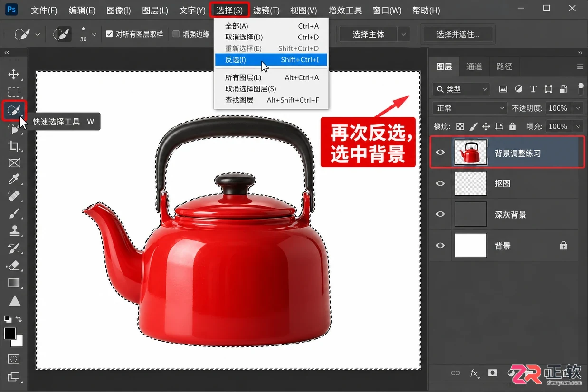The height and width of the screenshot is (392, 588).
Task: Open the brush size 30 picker
Action: click(x=94, y=35)
